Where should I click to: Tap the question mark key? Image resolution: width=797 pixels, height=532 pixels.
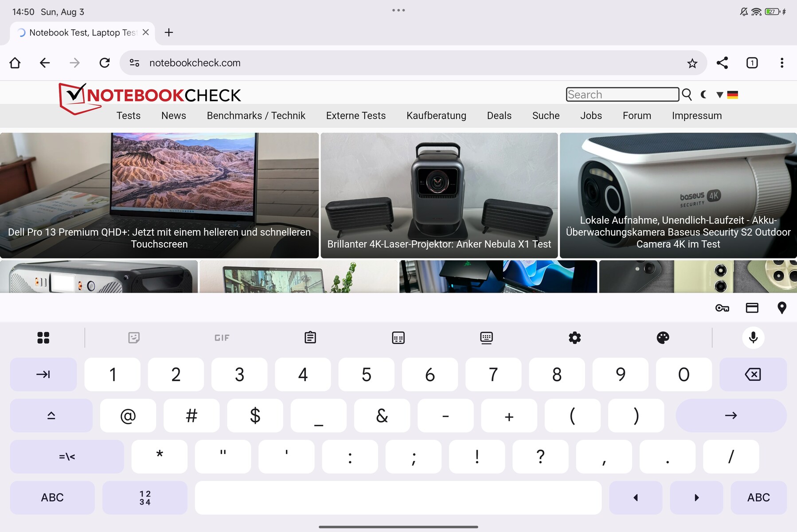(x=540, y=457)
